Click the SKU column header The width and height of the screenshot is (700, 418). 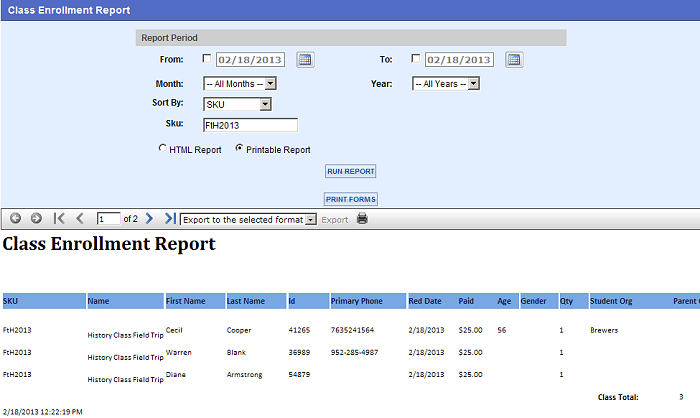pos(44,301)
